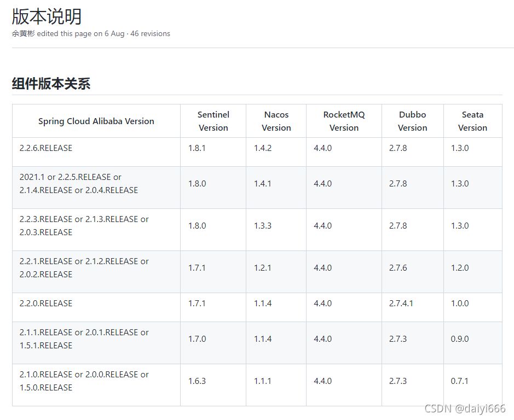Click Dubbo 2.7.3 in the 2.1.0.RELEASE row
The image size is (514, 420).
coord(412,385)
